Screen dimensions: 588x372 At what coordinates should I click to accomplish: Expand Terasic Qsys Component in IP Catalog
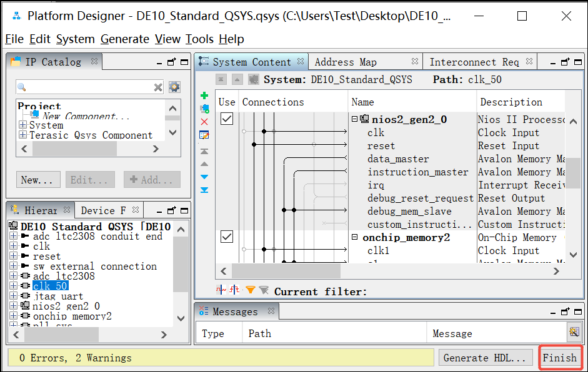(x=23, y=134)
